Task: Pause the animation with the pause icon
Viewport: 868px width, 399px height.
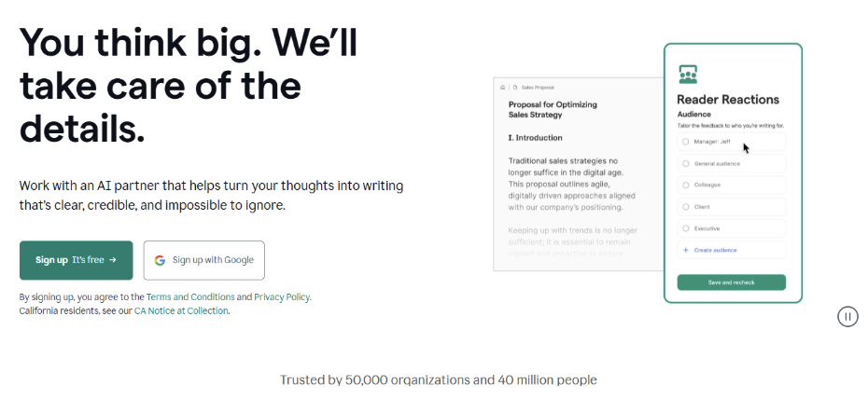Action: tap(847, 317)
